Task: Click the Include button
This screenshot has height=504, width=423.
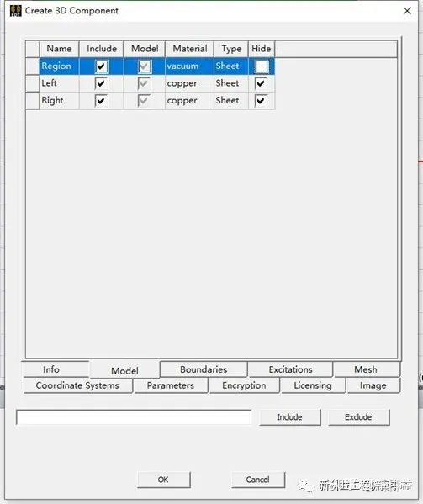Action: point(289,416)
